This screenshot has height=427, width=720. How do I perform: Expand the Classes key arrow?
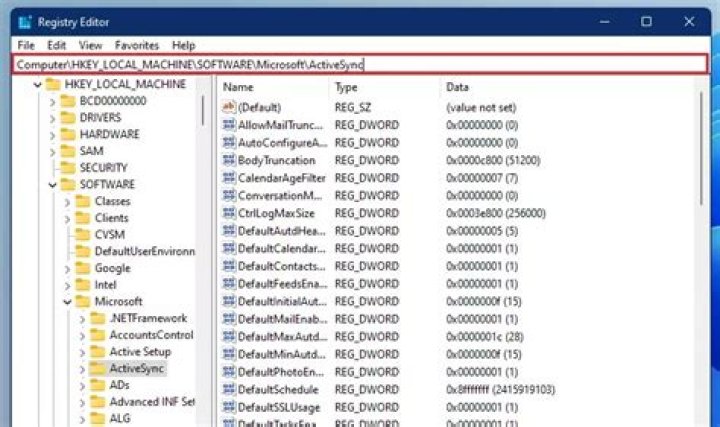[68, 202]
